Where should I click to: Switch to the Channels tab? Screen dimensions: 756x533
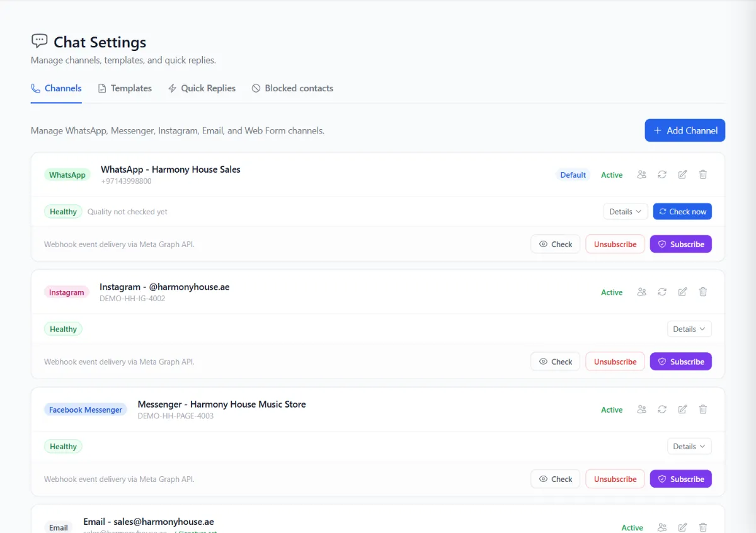coord(56,88)
